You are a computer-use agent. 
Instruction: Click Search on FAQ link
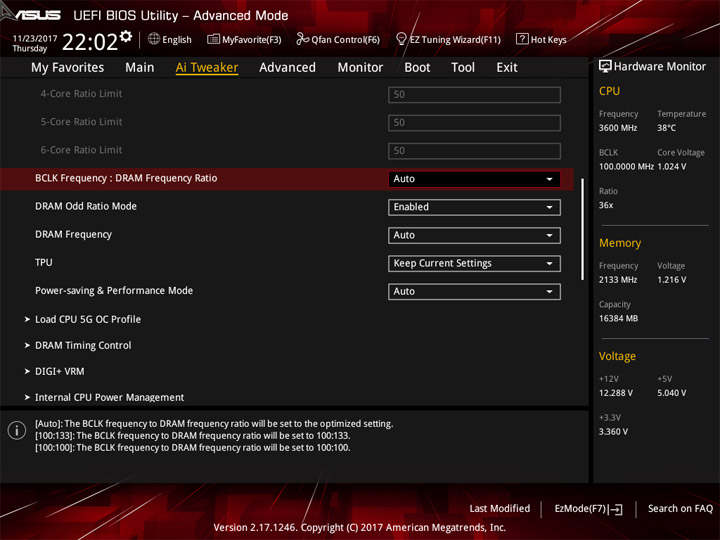point(681,509)
